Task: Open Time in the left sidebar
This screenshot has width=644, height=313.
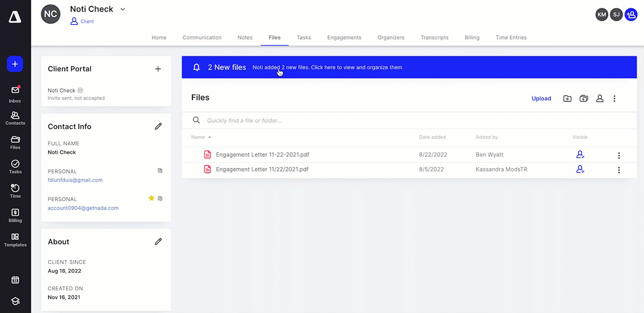Action: (x=15, y=192)
